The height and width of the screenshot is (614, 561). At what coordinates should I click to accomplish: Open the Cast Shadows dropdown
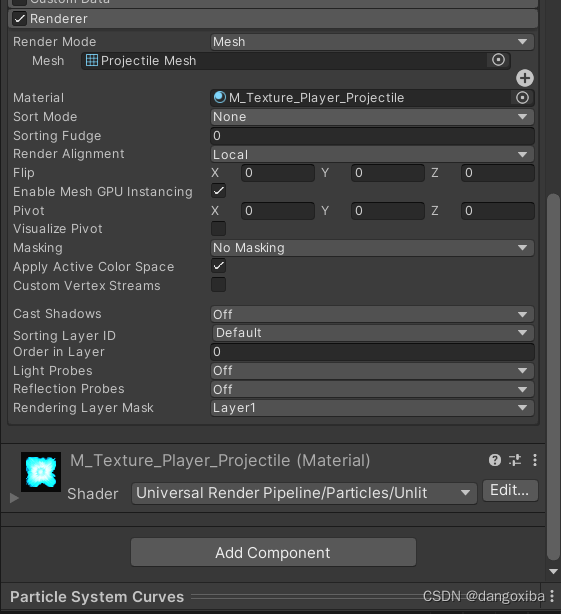point(372,314)
